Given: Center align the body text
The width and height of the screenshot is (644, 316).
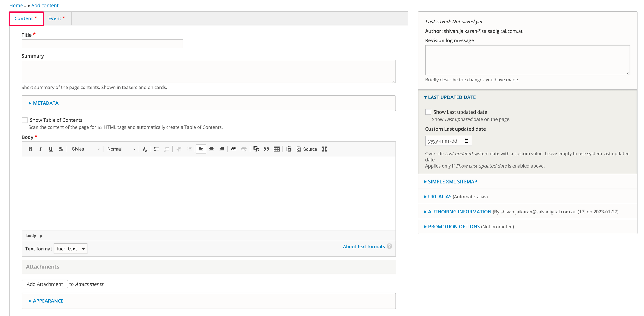Looking at the screenshot, I should [211, 149].
